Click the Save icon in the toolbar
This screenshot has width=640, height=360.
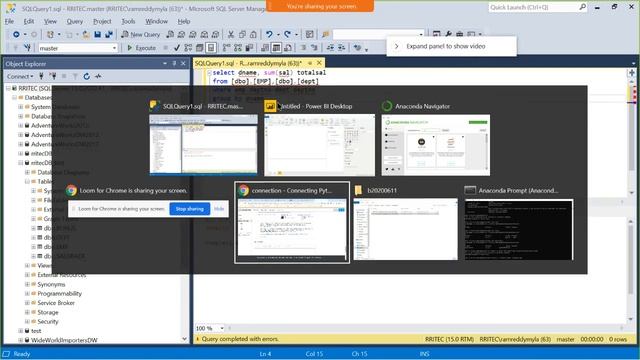97,35
